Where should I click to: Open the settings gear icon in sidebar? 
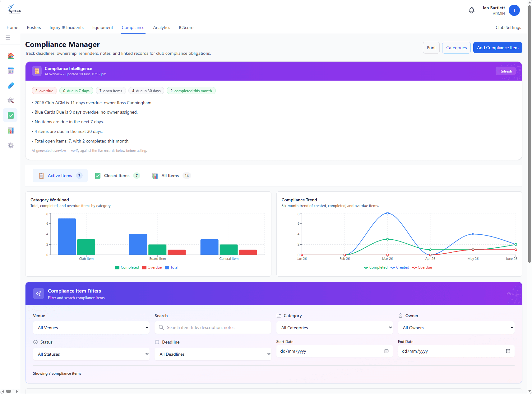click(x=11, y=145)
